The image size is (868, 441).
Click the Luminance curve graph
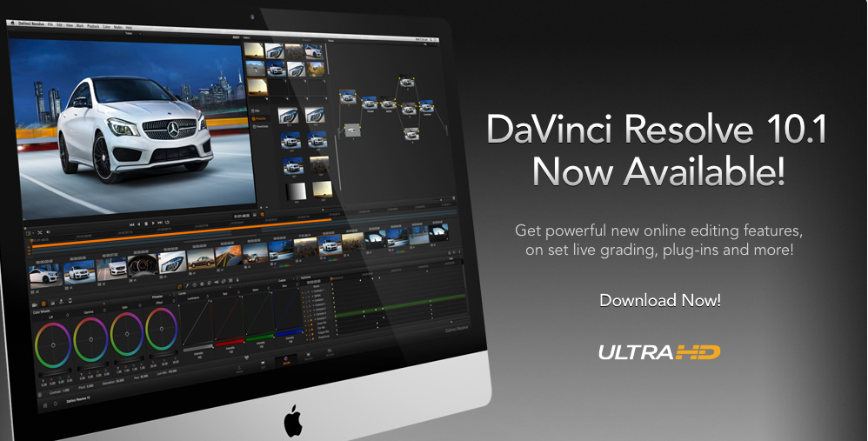(196, 322)
